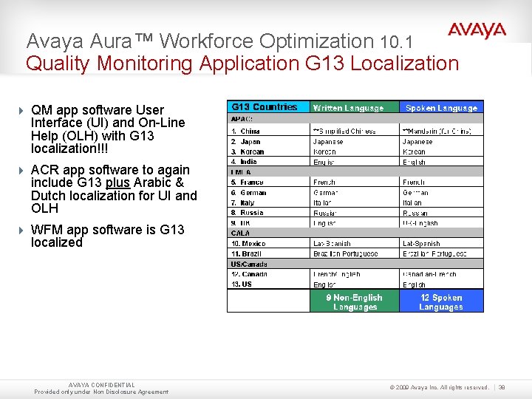Screen dimensions: 532x399
Task: Click the Avaya logo
Action: pos(477,30)
